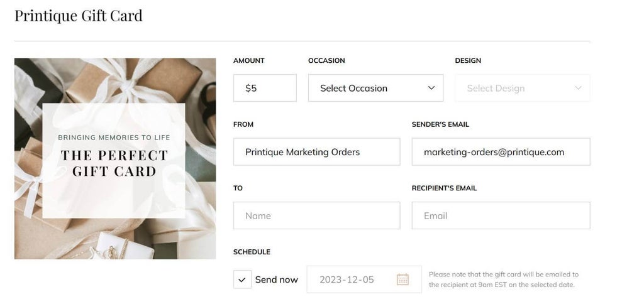Toggle the Send now checkbox
Screen dimensions: 644x304
[242, 280]
